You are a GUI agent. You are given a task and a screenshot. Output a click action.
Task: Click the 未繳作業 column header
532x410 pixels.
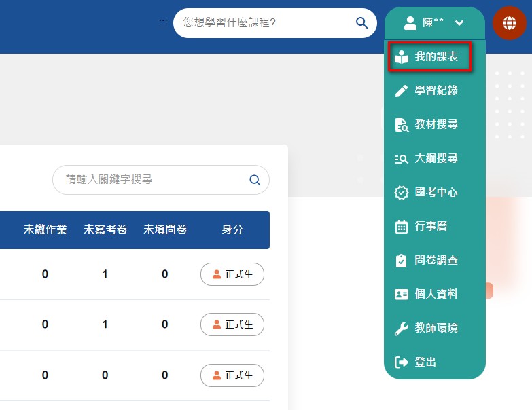[x=45, y=229]
